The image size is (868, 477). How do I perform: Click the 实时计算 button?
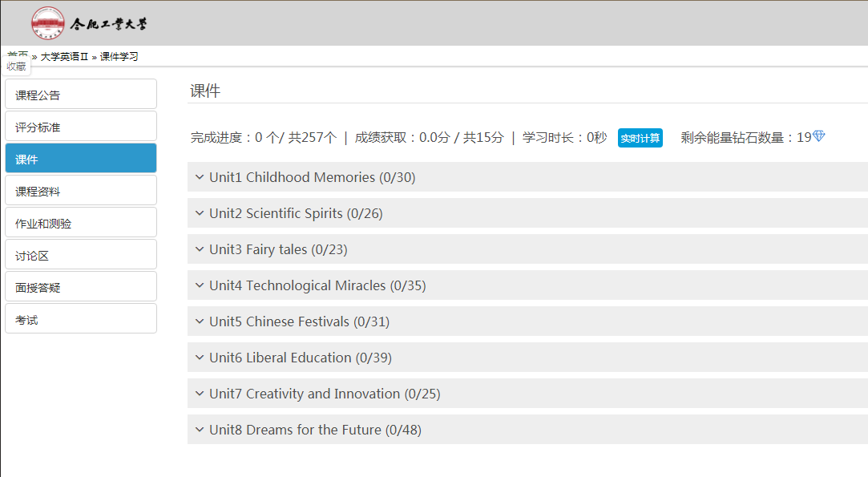point(640,138)
